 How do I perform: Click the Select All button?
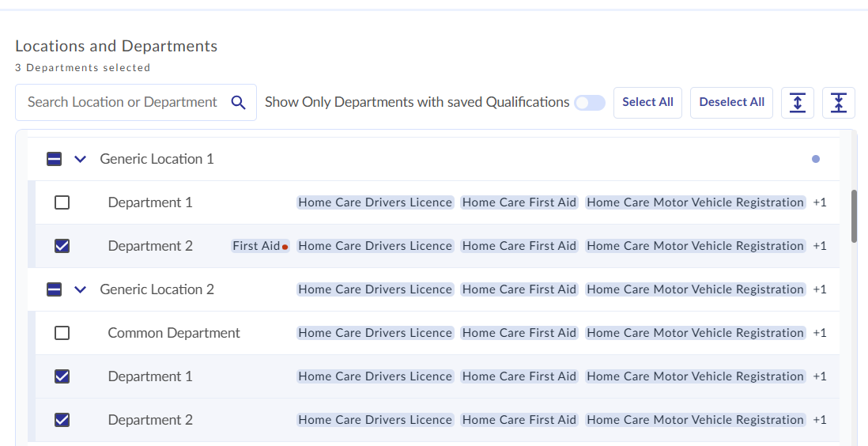(x=647, y=103)
